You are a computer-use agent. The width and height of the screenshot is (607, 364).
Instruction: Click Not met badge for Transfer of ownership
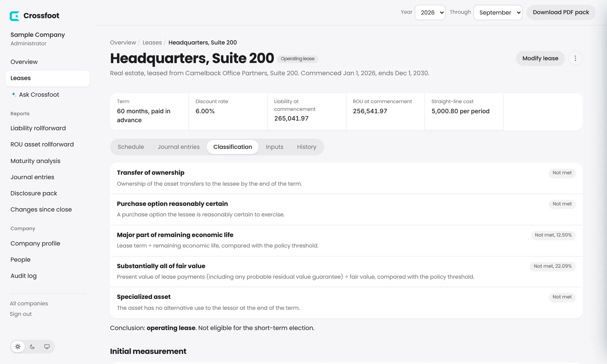tap(562, 173)
